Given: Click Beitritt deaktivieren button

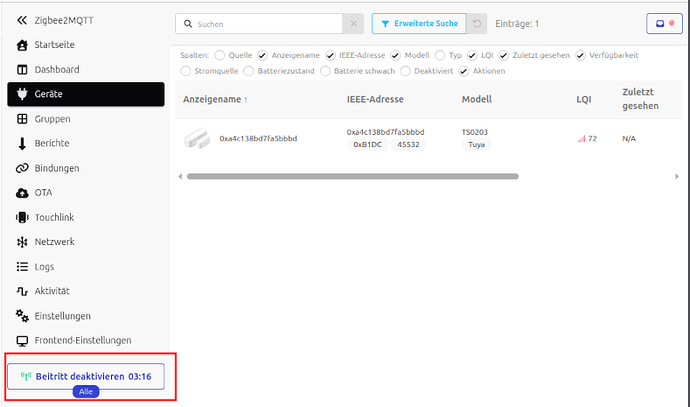Looking at the screenshot, I should point(85,376).
